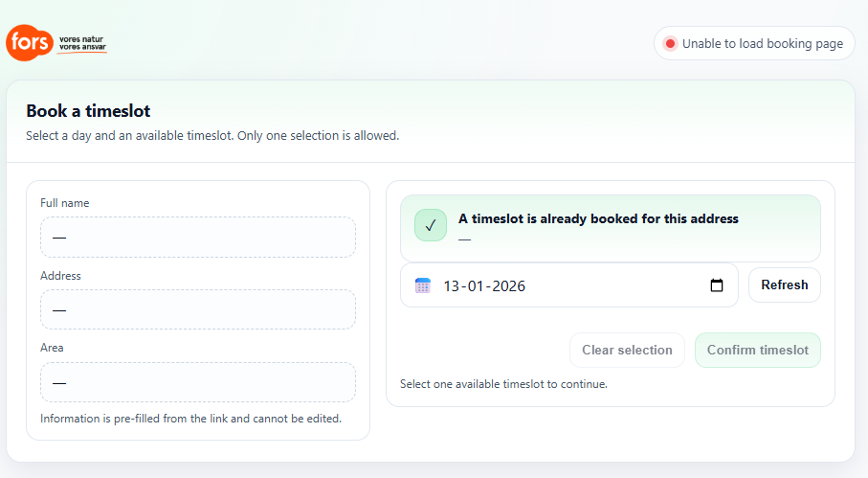Click the colored calendar icon beside date
This screenshot has width=868, height=478.
coord(422,285)
